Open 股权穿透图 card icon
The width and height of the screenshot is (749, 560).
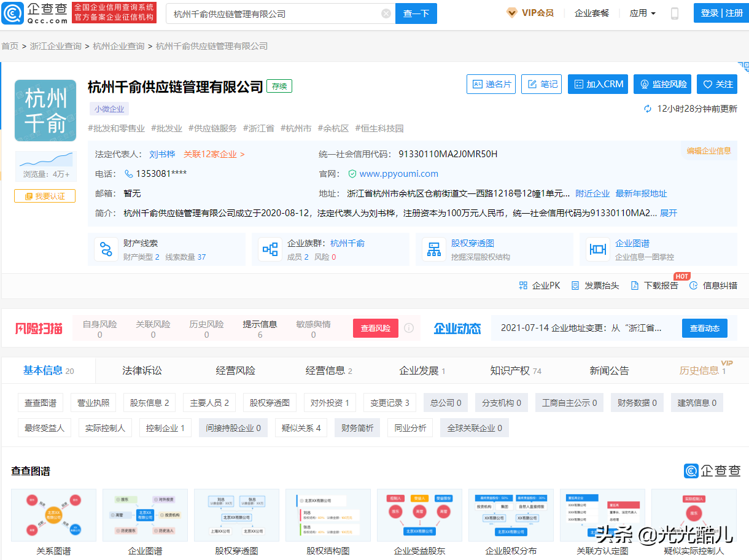pos(434,249)
